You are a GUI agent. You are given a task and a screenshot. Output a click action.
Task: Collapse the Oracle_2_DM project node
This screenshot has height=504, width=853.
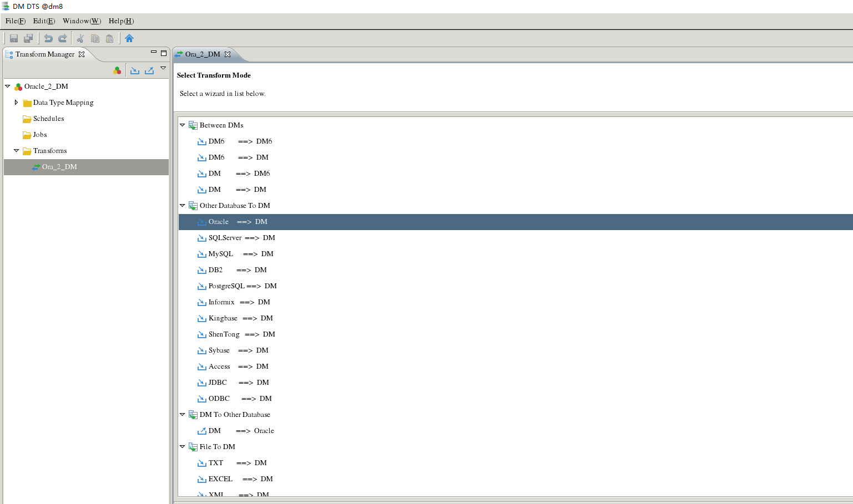tap(8, 86)
